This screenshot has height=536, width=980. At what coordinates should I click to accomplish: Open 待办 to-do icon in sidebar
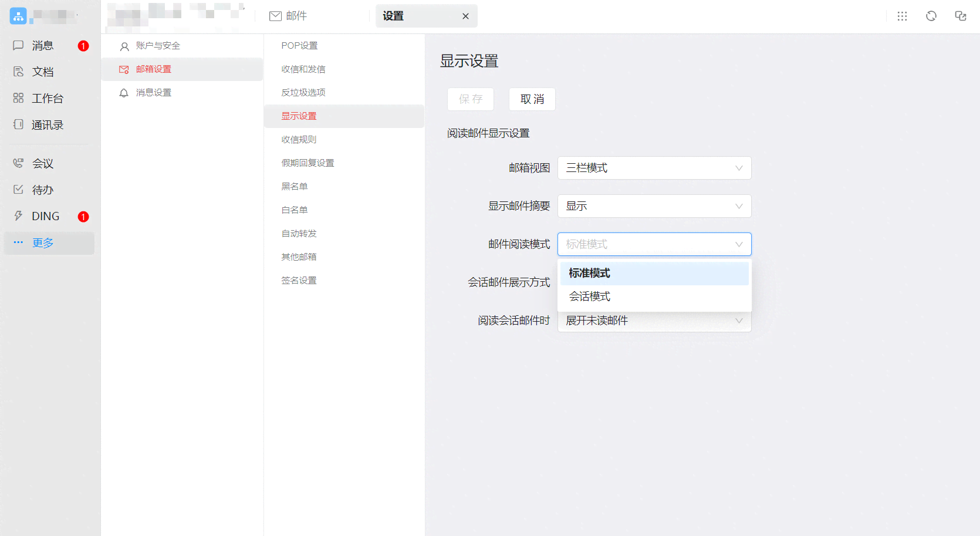pyautogui.click(x=18, y=190)
